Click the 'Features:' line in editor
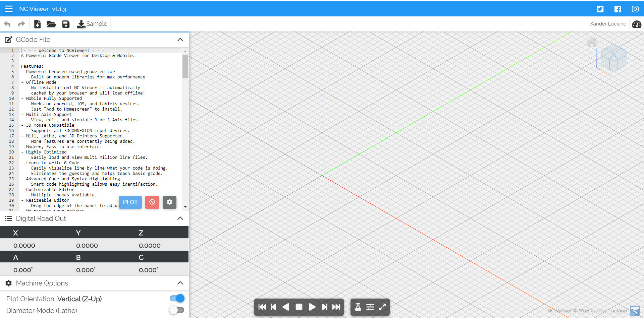Image resolution: width=644 pixels, height=318 pixels. [x=32, y=66]
